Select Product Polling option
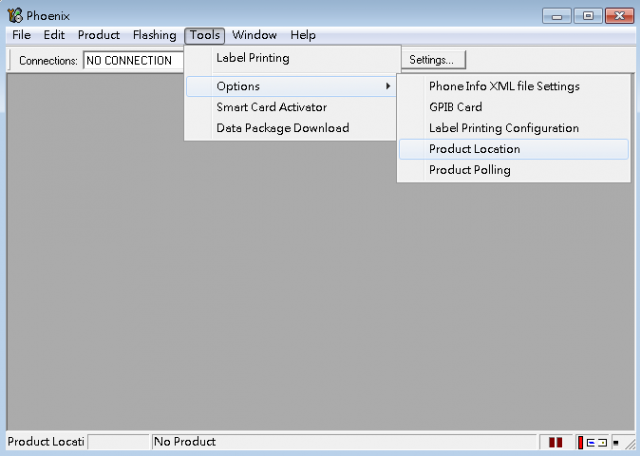The width and height of the screenshot is (640, 456). [513, 170]
